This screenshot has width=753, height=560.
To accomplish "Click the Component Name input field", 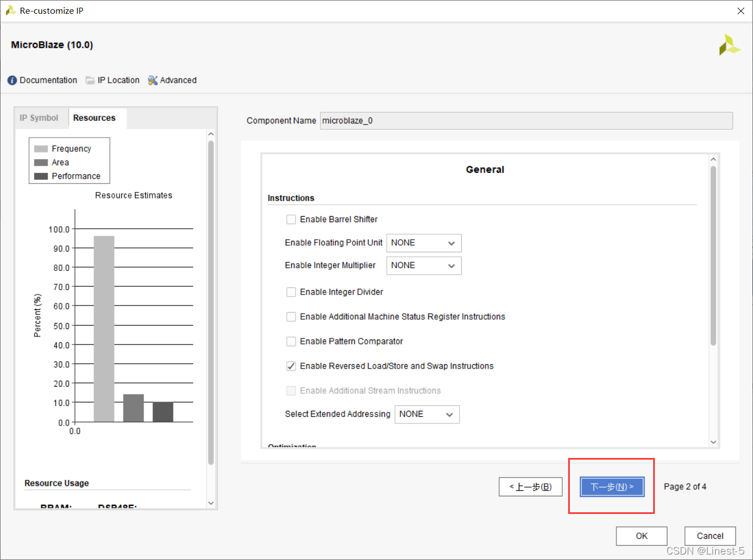I will (x=526, y=121).
